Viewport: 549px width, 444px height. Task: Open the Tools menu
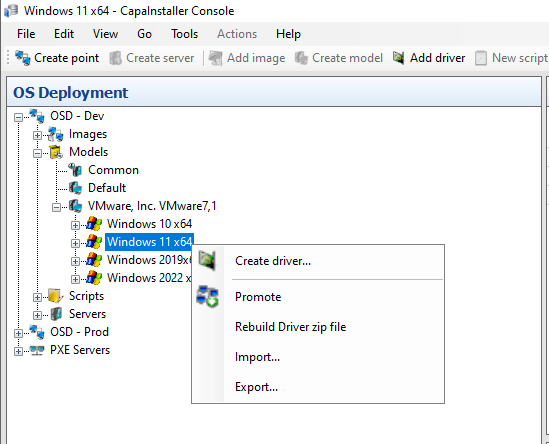click(185, 34)
